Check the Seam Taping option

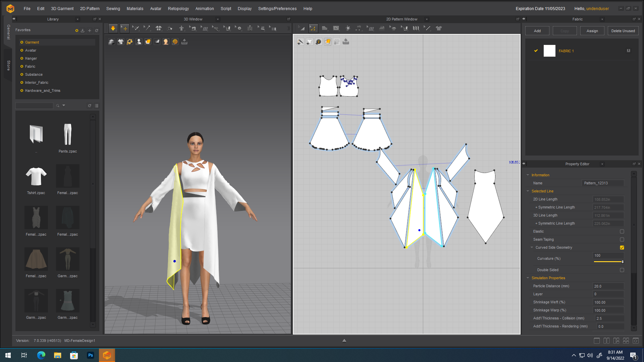[x=622, y=240]
